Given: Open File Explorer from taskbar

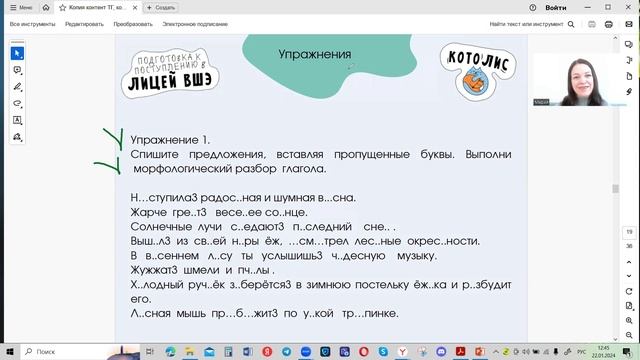Looking at the screenshot, I should click(189, 351).
